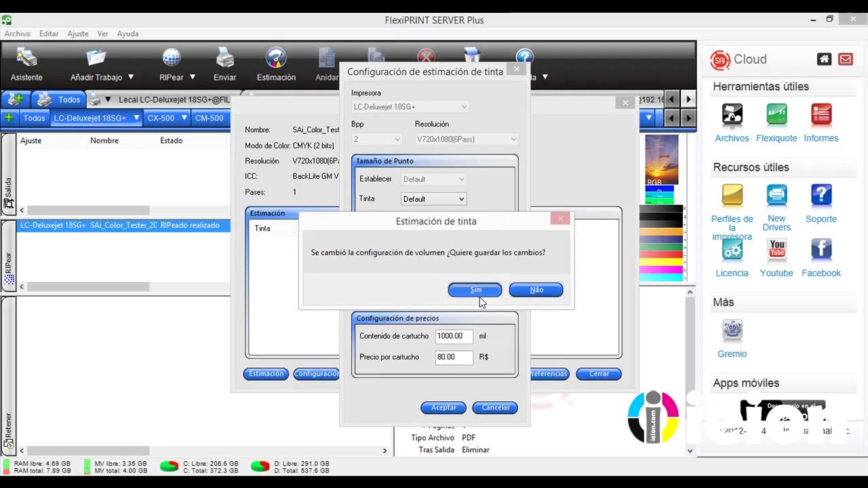
Task: Click the printer icon beside the Lecai tab
Action: tap(94, 100)
